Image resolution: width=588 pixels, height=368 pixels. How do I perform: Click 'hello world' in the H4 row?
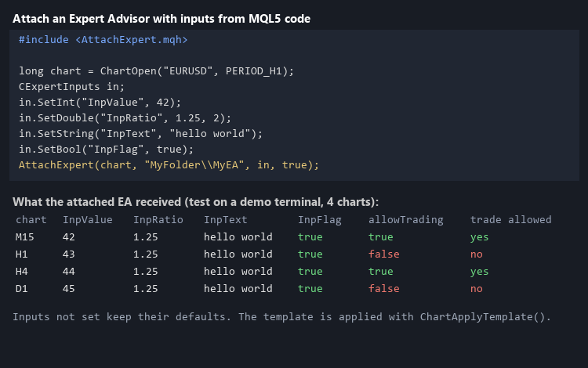point(238,272)
